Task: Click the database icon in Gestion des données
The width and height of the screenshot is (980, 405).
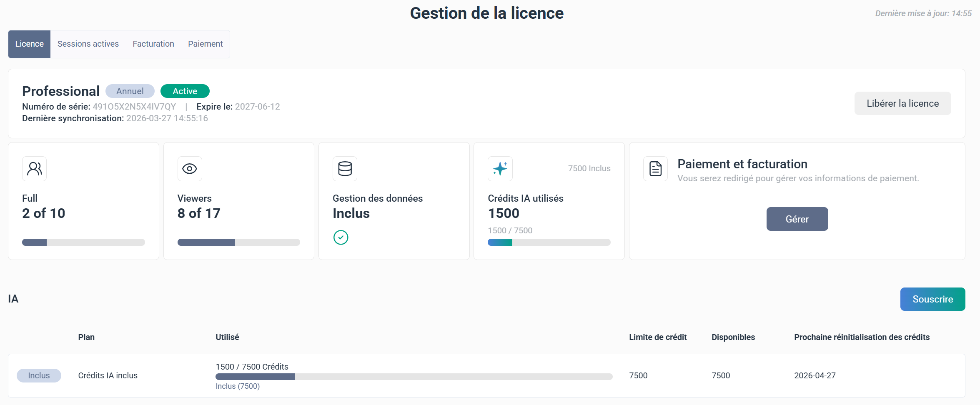Action: click(x=345, y=169)
